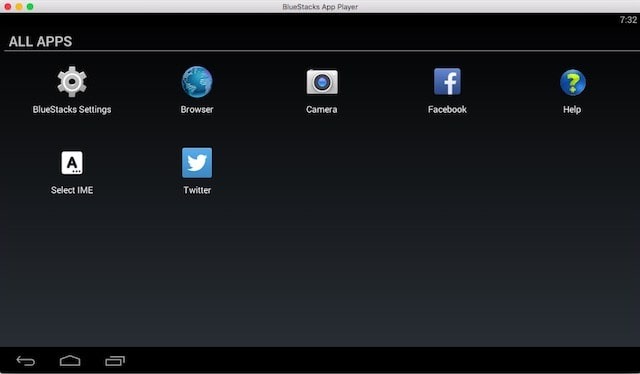Click the "Select IME" label text

point(72,190)
